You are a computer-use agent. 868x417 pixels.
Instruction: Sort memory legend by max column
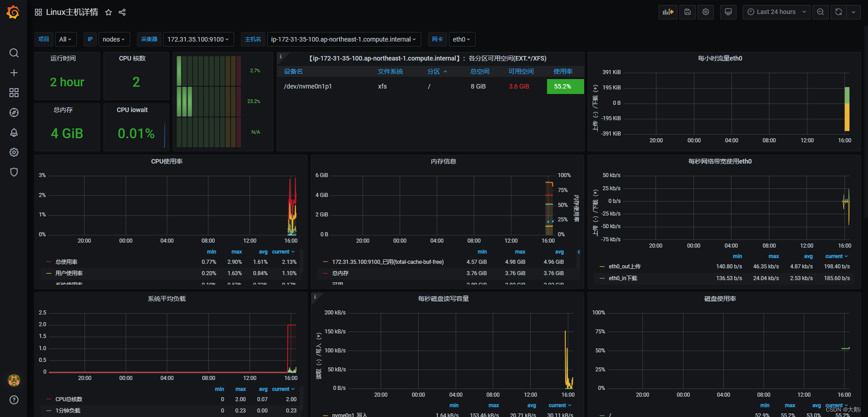(520, 252)
